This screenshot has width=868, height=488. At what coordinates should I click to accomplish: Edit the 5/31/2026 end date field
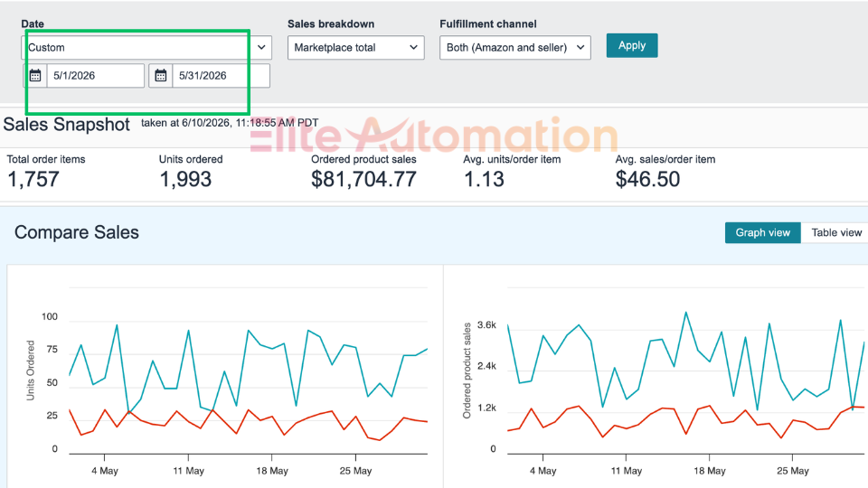[x=221, y=75]
